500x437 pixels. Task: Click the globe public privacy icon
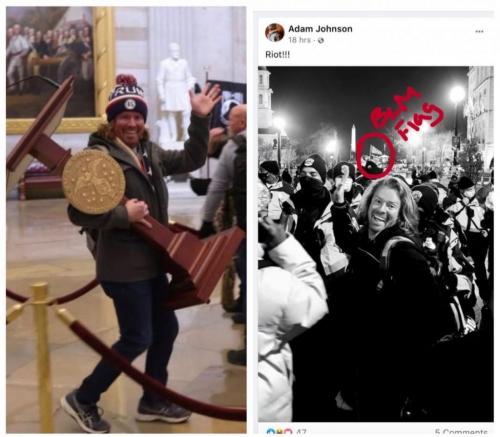[x=321, y=40]
